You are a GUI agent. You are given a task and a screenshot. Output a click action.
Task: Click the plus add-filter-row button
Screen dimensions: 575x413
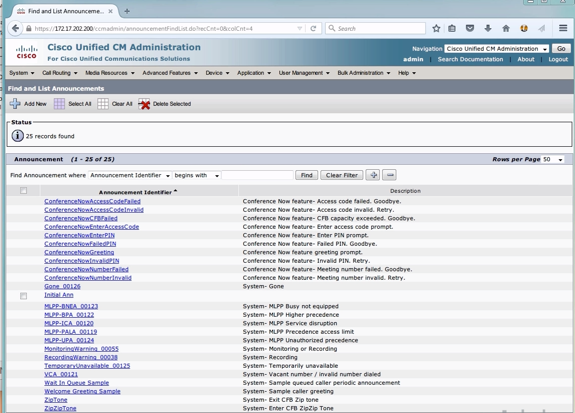coord(373,175)
